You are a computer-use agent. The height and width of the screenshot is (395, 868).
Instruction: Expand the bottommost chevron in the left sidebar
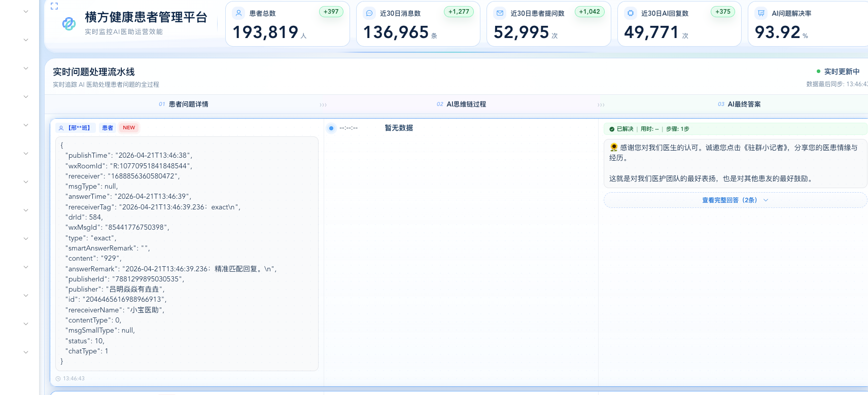(x=26, y=352)
